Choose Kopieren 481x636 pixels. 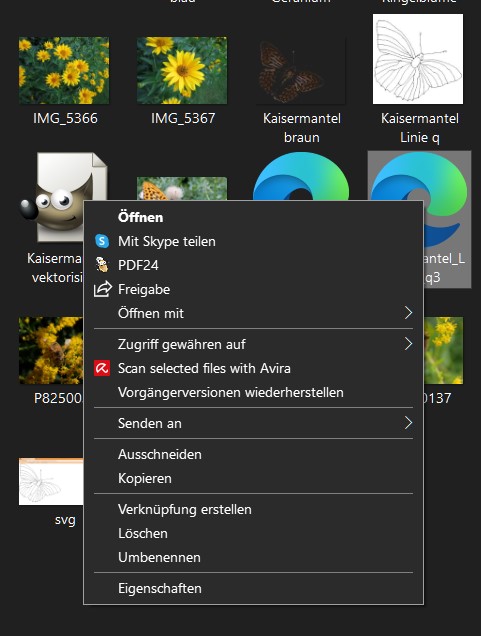coord(253,478)
